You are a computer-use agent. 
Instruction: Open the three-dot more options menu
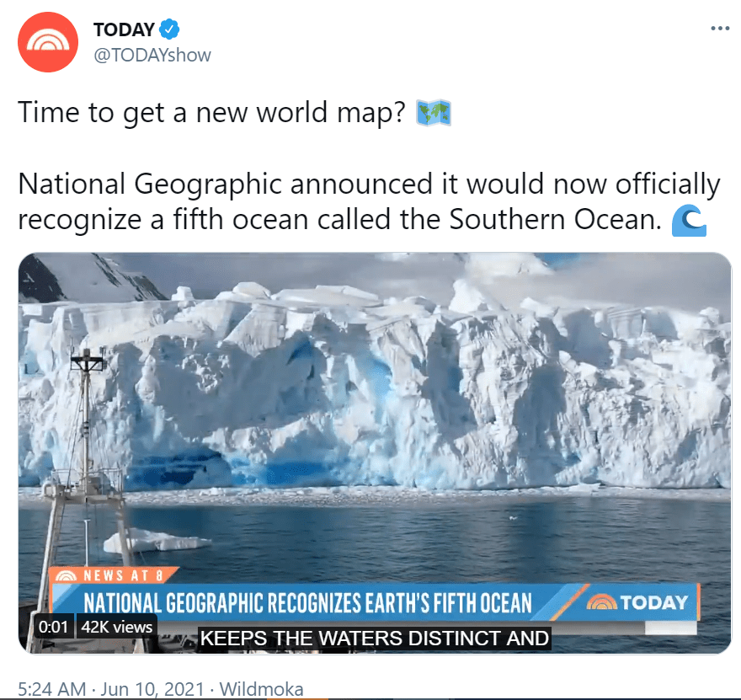720,29
